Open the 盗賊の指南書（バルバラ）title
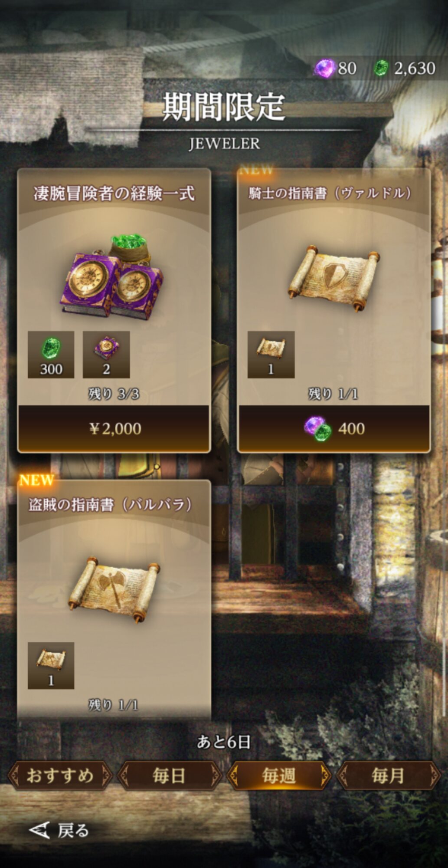The height and width of the screenshot is (868, 448). click(x=111, y=505)
